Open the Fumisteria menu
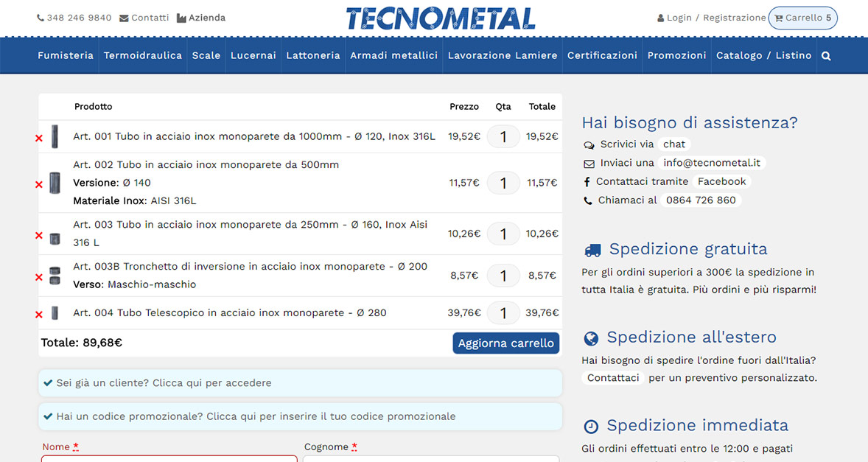Screen dimensions: 868x462 [x=66, y=55]
